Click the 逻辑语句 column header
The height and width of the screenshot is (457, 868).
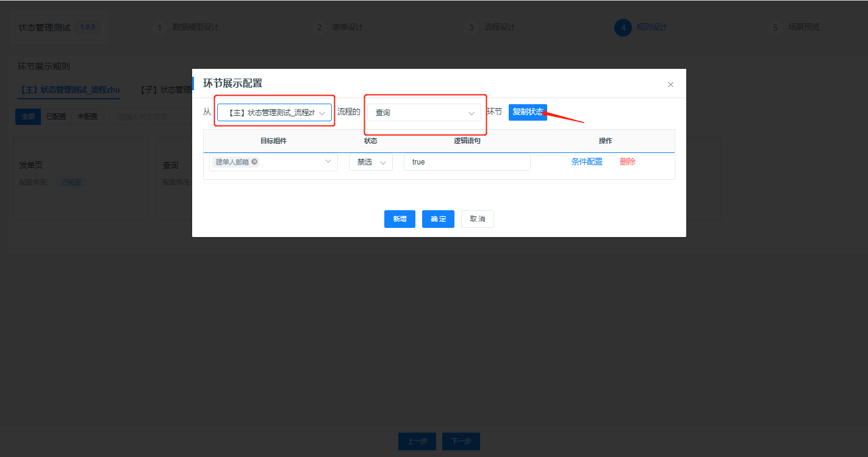click(x=467, y=141)
